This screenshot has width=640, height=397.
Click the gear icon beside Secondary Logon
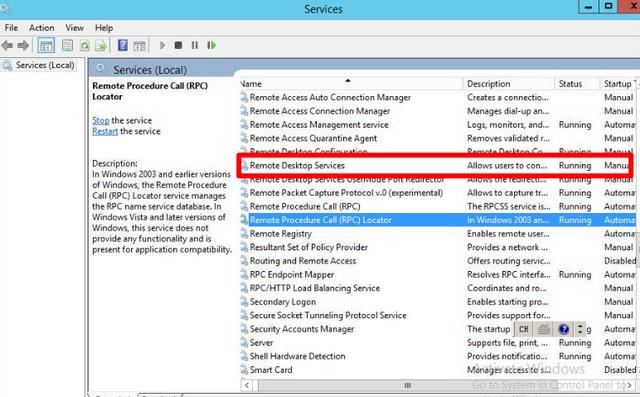[244, 302]
